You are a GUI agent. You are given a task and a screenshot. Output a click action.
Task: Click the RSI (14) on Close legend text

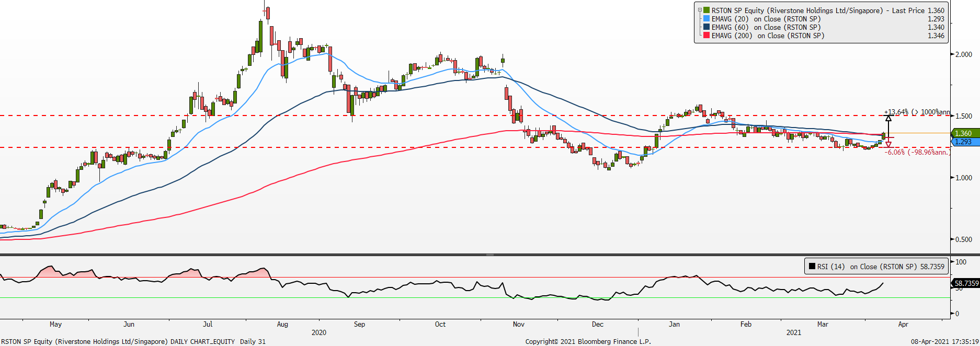[x=867, y=267]
